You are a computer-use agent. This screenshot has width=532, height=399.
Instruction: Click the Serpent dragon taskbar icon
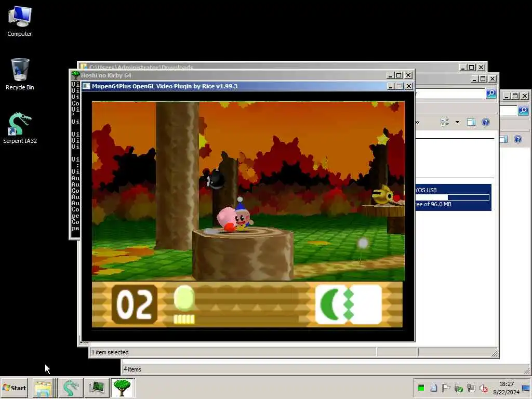click(x=71, y=388)
